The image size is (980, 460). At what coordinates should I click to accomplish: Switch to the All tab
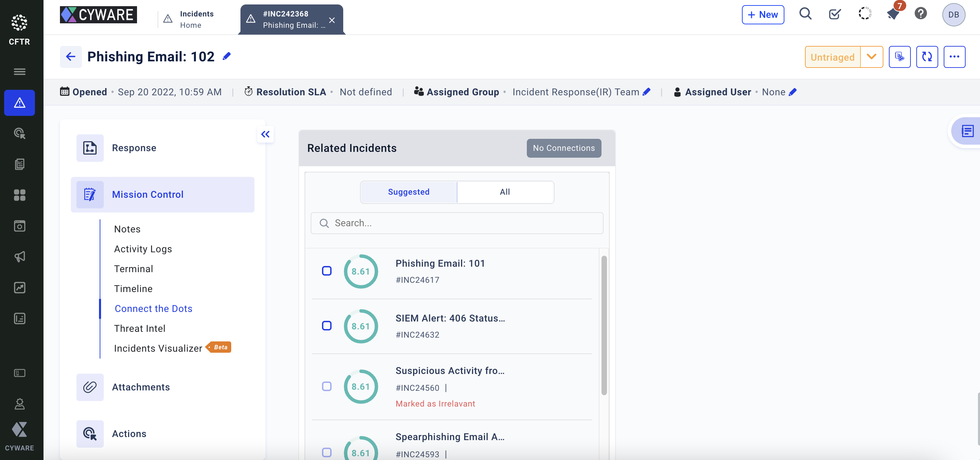tap(505, 192)
